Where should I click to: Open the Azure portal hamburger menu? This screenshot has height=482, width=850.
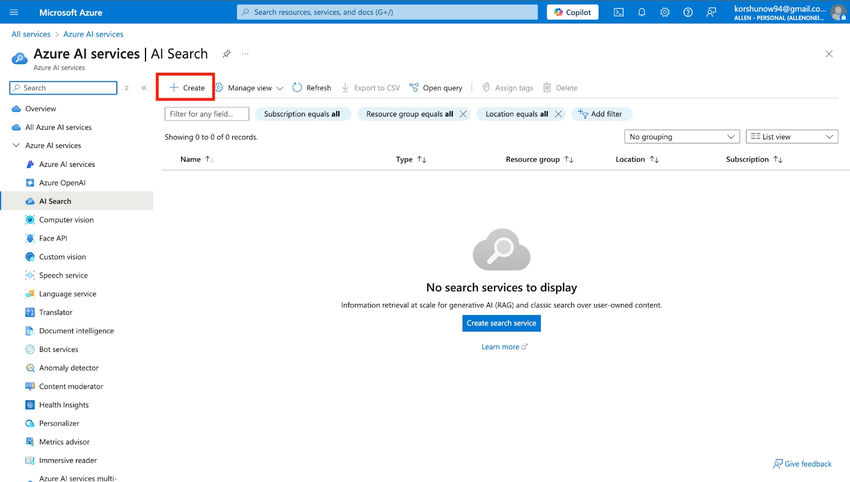point(14,12)
